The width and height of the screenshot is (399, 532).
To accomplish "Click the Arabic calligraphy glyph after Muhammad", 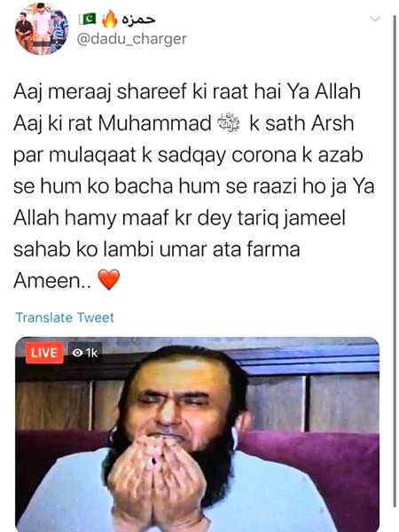I will pyautogui.click(x=229, y=123).
